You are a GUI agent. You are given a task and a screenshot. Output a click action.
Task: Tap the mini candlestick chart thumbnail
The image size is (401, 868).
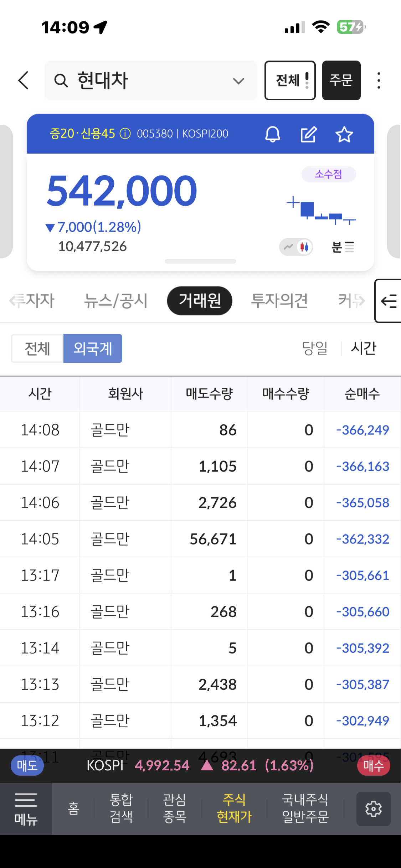pos(321,210)
